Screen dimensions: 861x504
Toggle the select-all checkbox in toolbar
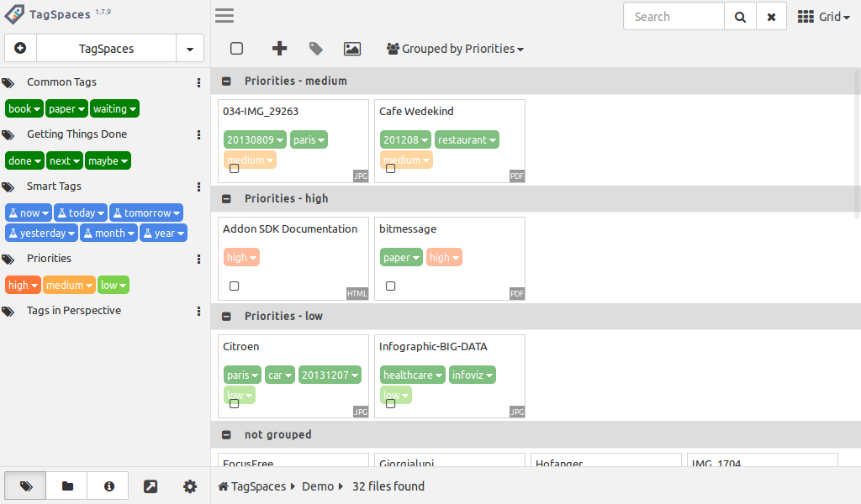(x=237, y=49)
